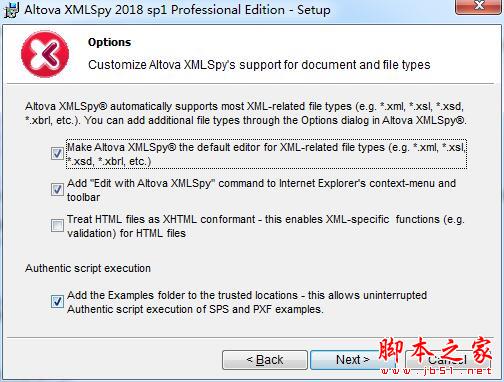Image resolution: width=504 pixels, height=382 pixels.
Task: Click the red 脚本之家 watermark logo
Action: pyautogui.click(x=435, y=350)
